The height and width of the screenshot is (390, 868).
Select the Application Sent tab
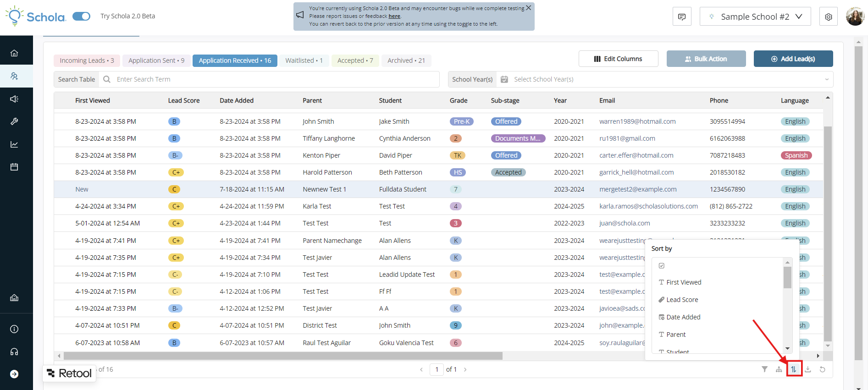click(x=156, y=60)
